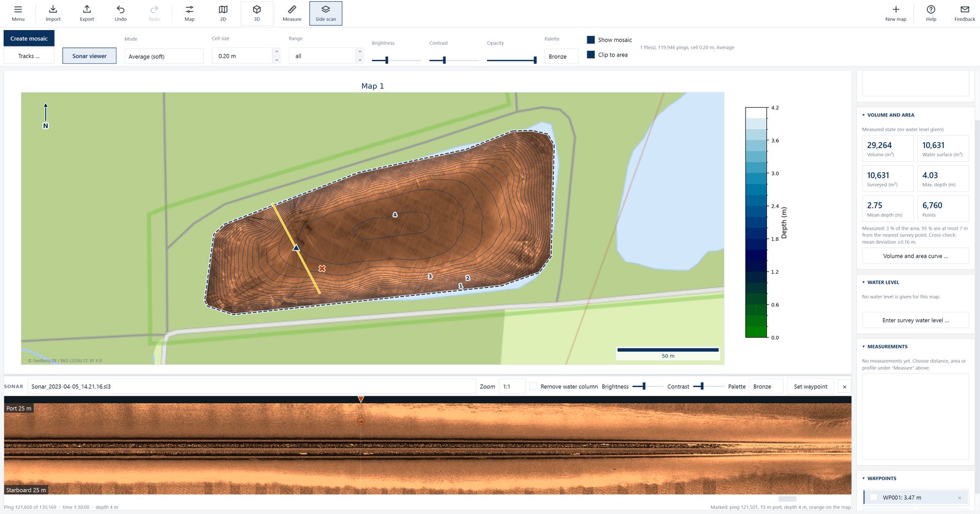Image resolution: width=980 pixels, height=514 pixels.
Task: Adjust the sonar viewer Contrast slider
Action: (708, 387)
